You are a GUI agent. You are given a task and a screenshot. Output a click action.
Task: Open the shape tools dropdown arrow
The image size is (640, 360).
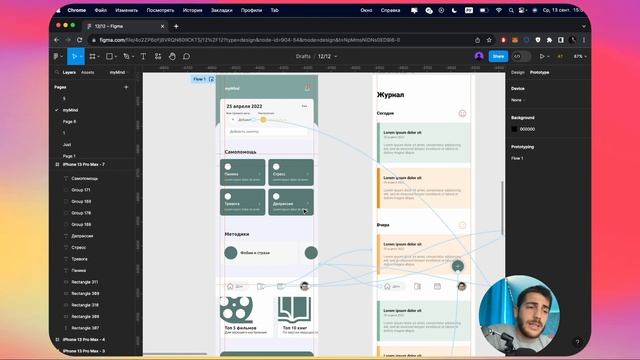(116, 57)
